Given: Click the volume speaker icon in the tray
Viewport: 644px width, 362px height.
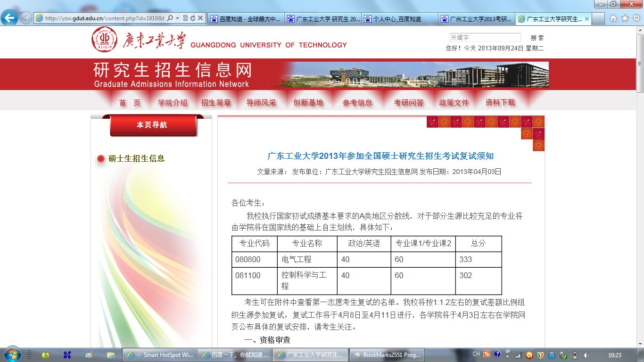Looking at the screenshot, I should tap(586, 355).
